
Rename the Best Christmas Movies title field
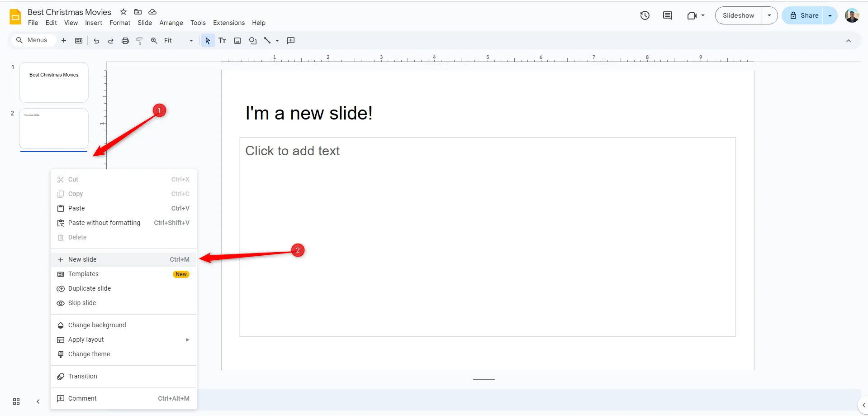tap(69, 12)
